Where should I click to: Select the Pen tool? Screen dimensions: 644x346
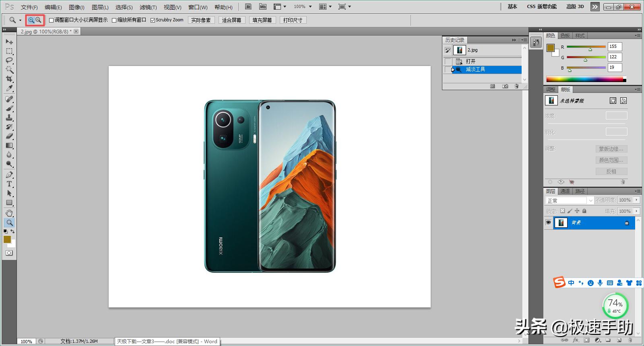(9, 175)
